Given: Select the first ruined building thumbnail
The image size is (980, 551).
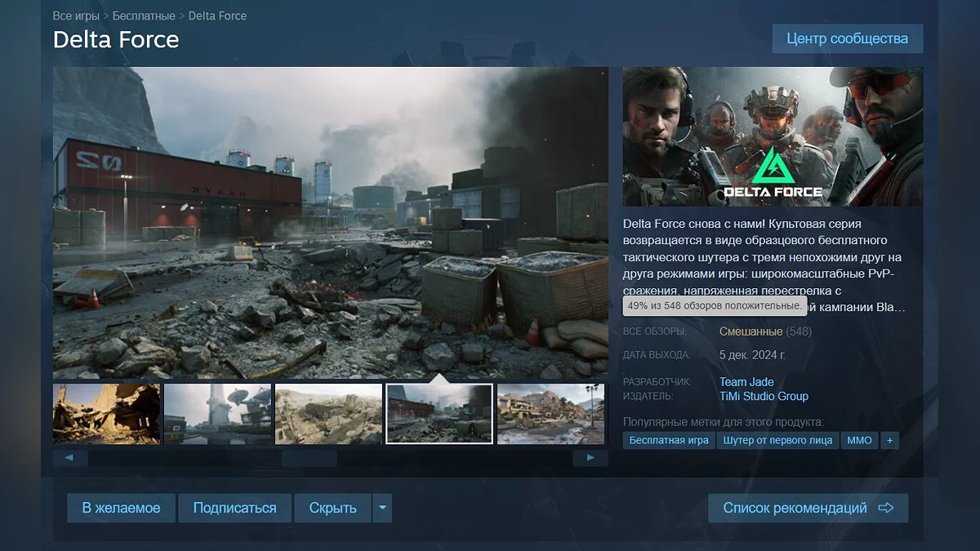Looking at the screenshot, I should coord(107,414).
